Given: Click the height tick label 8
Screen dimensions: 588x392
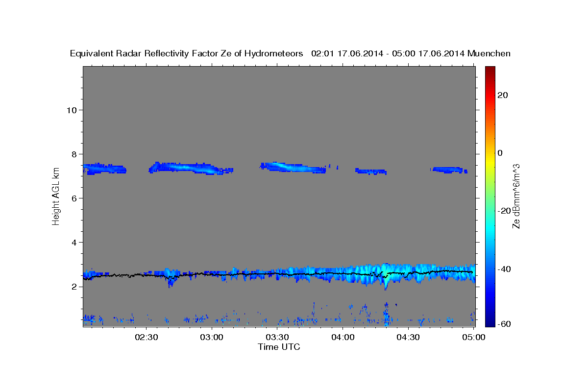Looking at the screenshot, I should (x=74, y=154).
